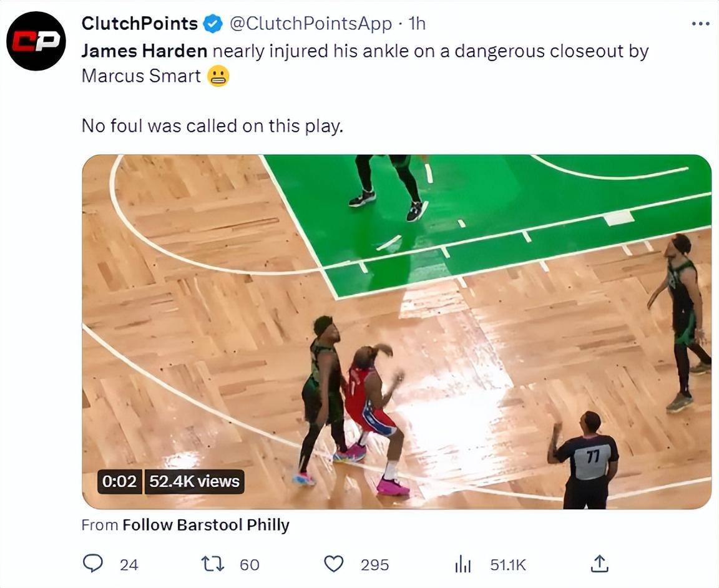The width and height of the screenshot is (719, 588).
Task: Open the three-dot more options menu
Action: click(700, 23)
